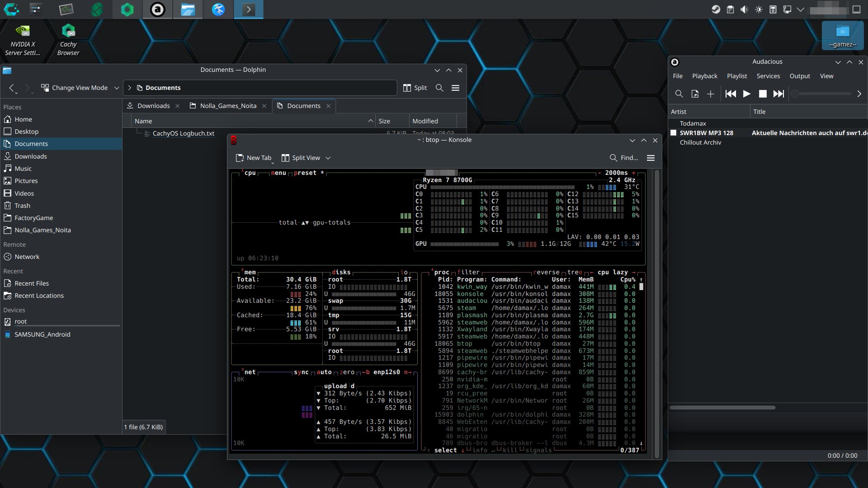Expand the system tray hidden icons arrow

coord(800,9)
